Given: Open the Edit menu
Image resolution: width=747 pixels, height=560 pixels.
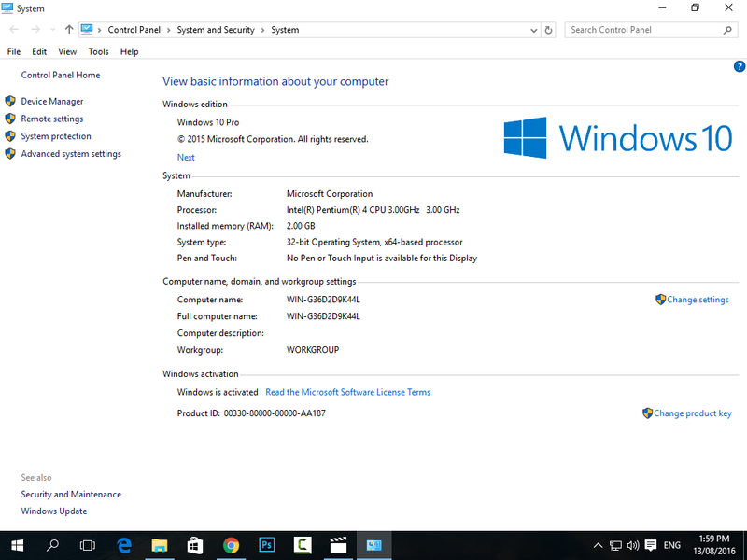Looking at the screenshot, I should tap(39, 51).
